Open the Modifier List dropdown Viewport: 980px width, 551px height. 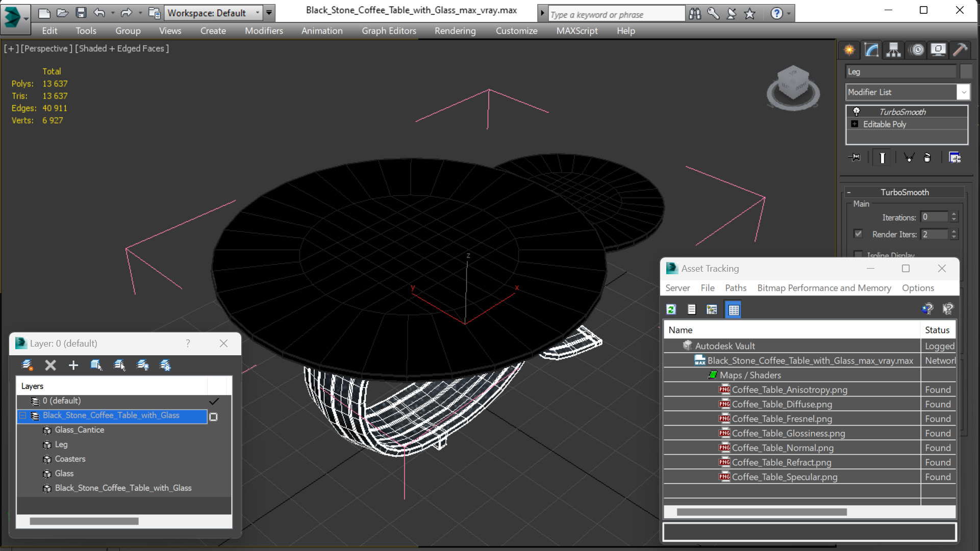963,92
